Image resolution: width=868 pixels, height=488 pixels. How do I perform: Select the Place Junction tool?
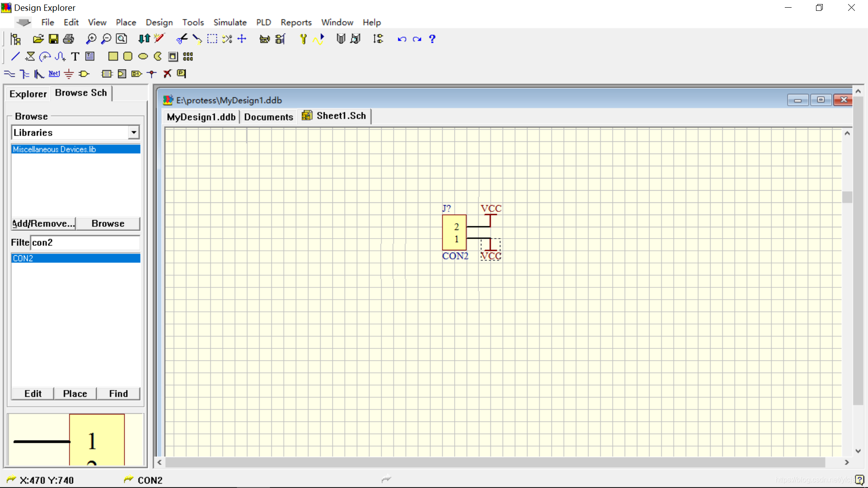coord(152,74)
